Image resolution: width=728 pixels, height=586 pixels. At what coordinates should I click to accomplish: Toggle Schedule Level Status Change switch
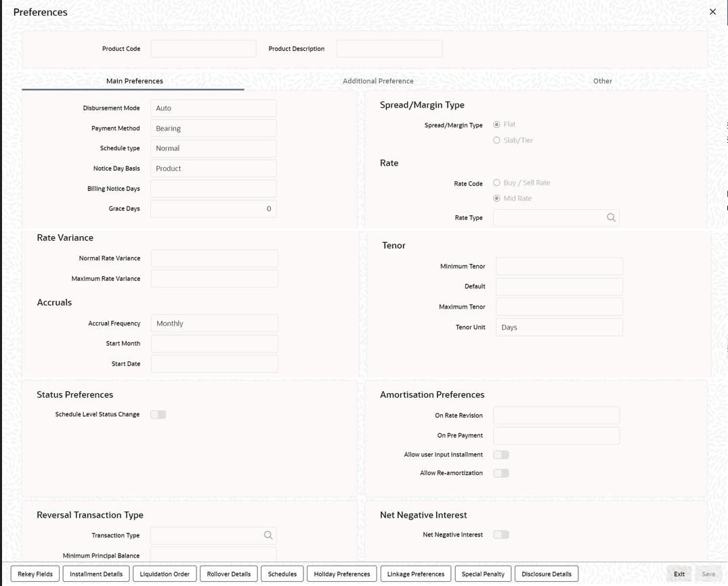(158, 414)
